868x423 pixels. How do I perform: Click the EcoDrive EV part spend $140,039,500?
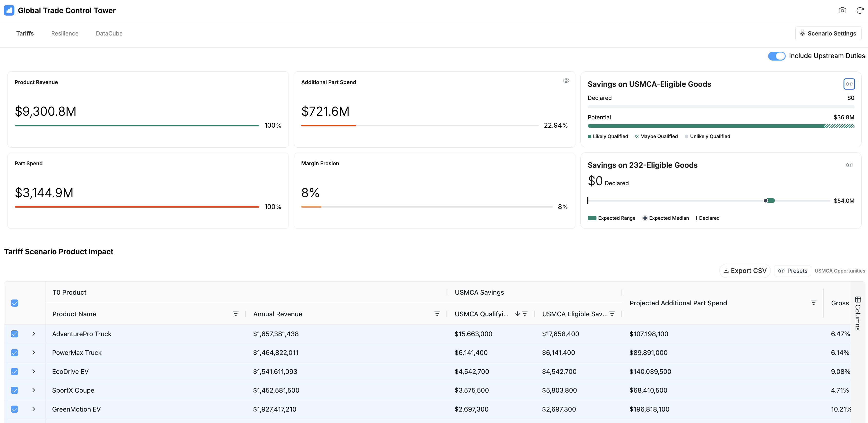point(650,372)
